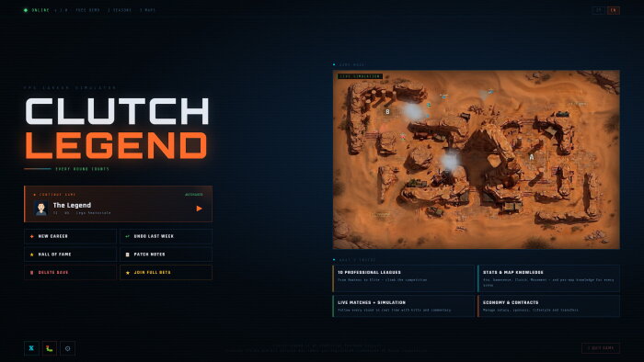Open Patch Notes

click(x=166, y=255)
